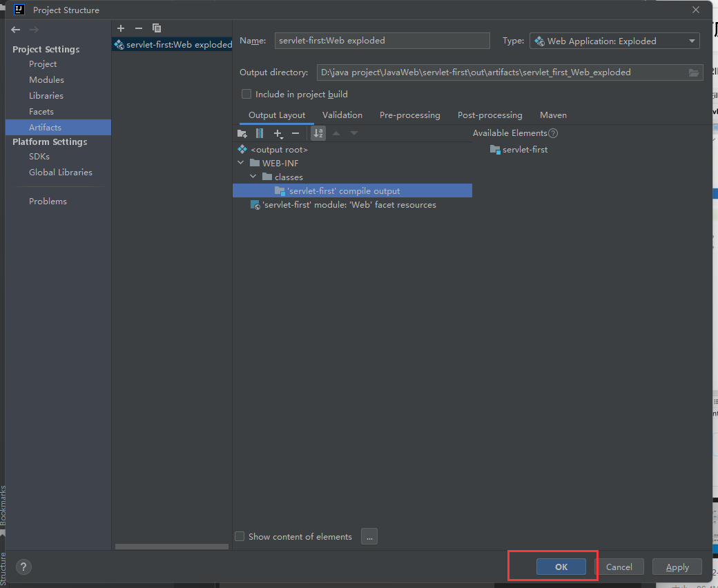This screenshot has height=588, width=718.
Task: Click the Create Archive icon
Action: click(x=260, y=133)
